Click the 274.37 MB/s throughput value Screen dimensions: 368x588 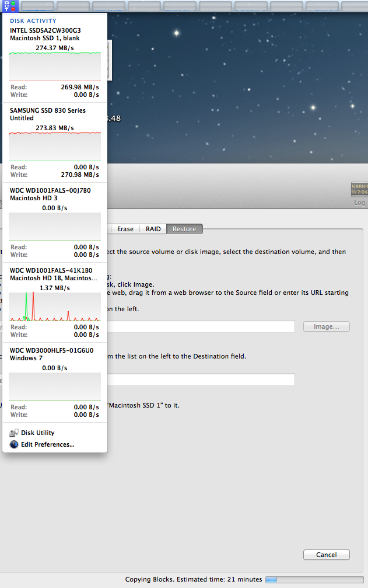55,48
